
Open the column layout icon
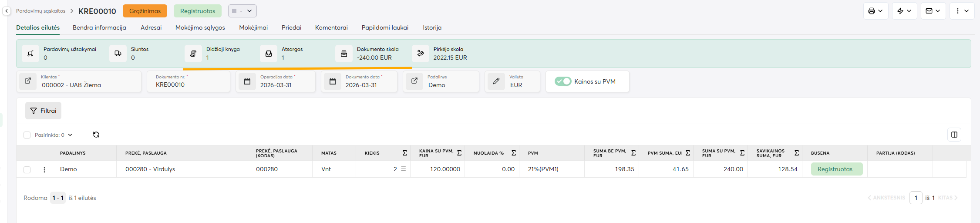point(954,135)
